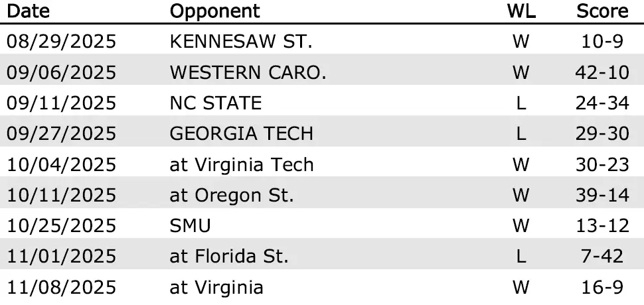The width and height of the screenshot is (644, 305).
Task: Select the KENNESAW ST. opponent cell
Action: click(241, 42)
